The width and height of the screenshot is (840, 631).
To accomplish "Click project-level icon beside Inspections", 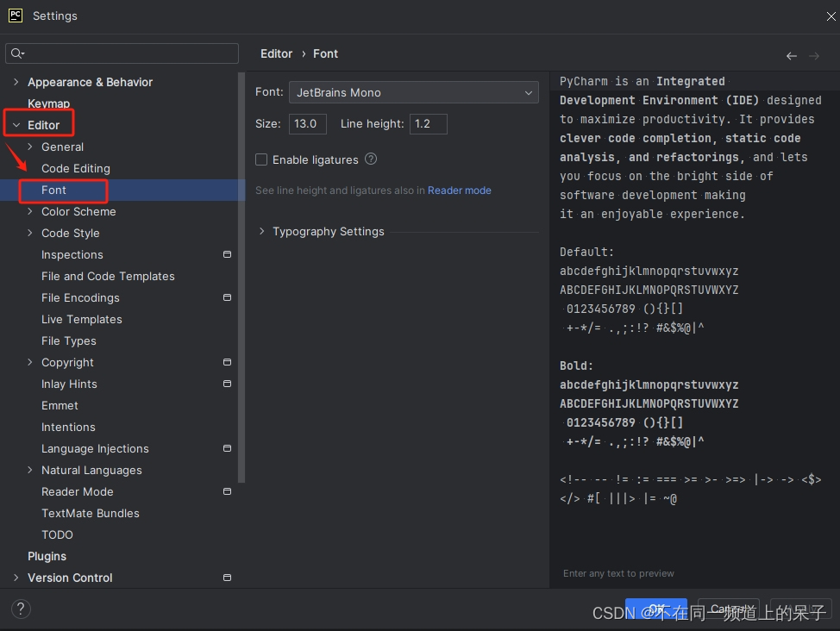I will [227, 254].
